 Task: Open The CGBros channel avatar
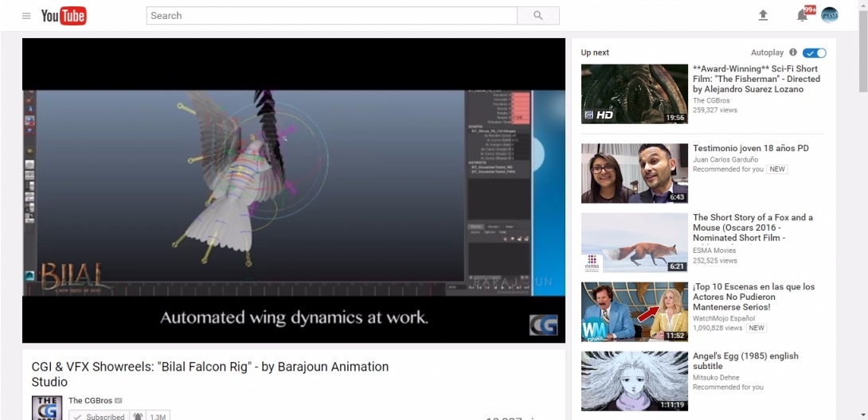pos(46,408)
